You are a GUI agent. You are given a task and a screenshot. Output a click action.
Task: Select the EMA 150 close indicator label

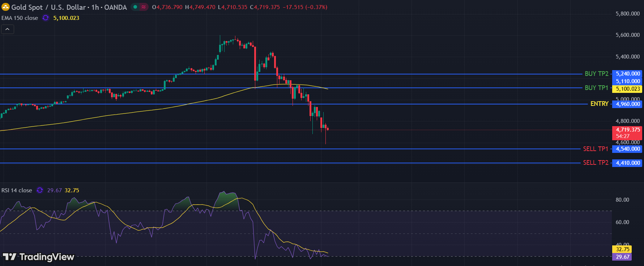pyautogui.click(x=20, y=18)
